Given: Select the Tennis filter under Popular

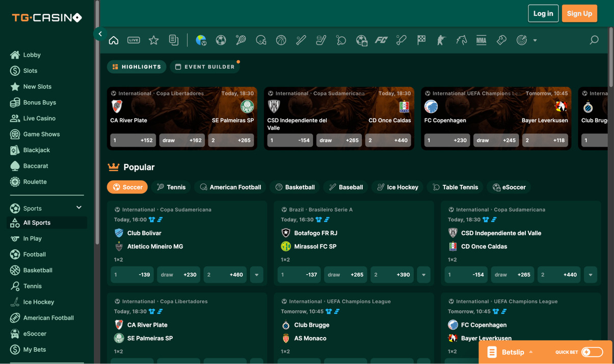Looking at the screenshot, I should click(171, 187).
